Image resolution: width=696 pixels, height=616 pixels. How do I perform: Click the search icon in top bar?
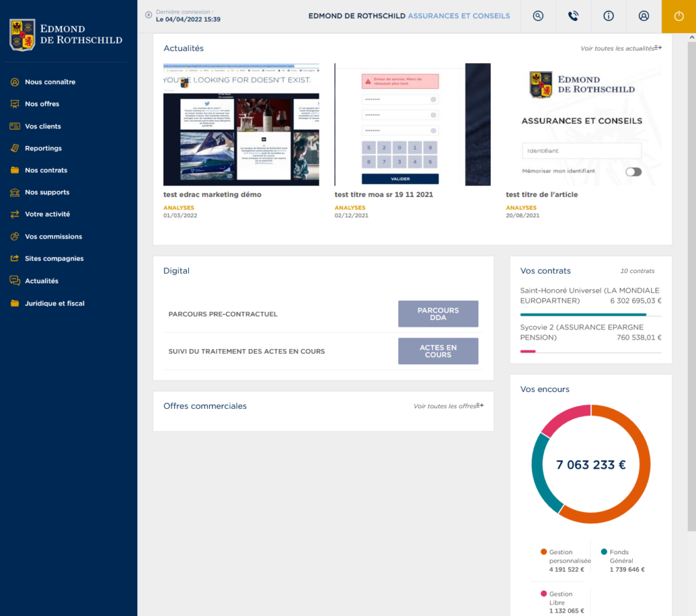click(x=538, y=16)
